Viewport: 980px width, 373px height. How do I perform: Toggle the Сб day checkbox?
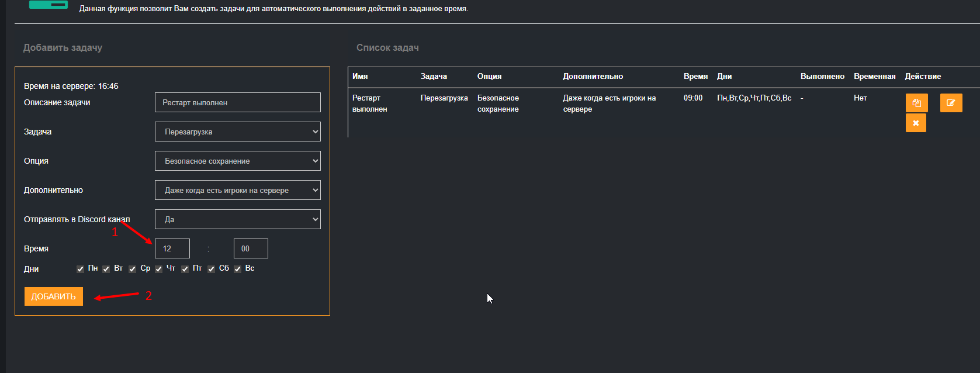click(211, 269)
